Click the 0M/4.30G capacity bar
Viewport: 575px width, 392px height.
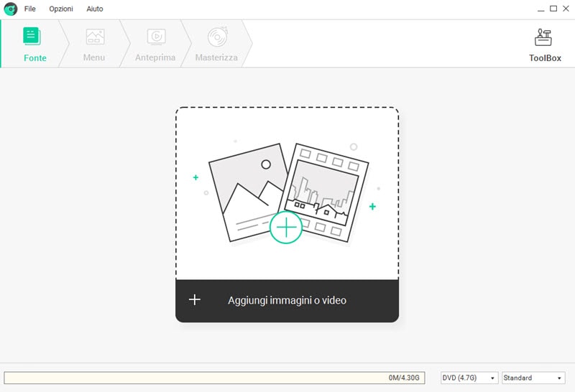[x=214, y=378]
